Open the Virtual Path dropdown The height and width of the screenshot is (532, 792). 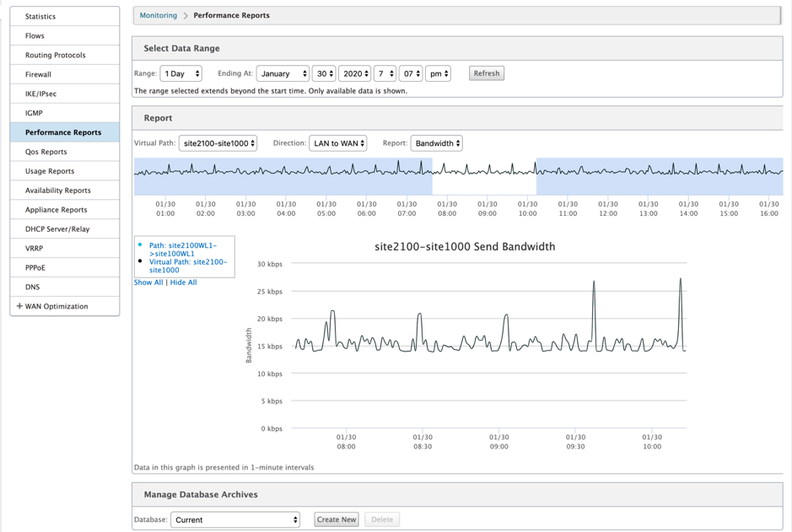tap(218, 143)
